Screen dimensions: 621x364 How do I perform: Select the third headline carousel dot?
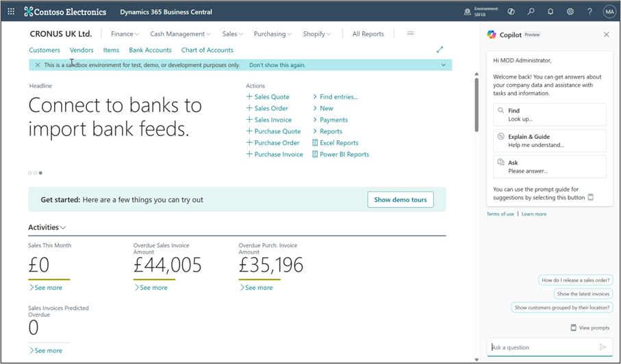tap(40, 173)
